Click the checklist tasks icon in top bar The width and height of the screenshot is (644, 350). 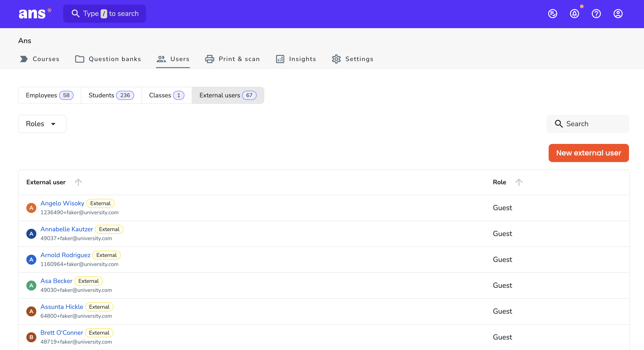tap(552, 14)
